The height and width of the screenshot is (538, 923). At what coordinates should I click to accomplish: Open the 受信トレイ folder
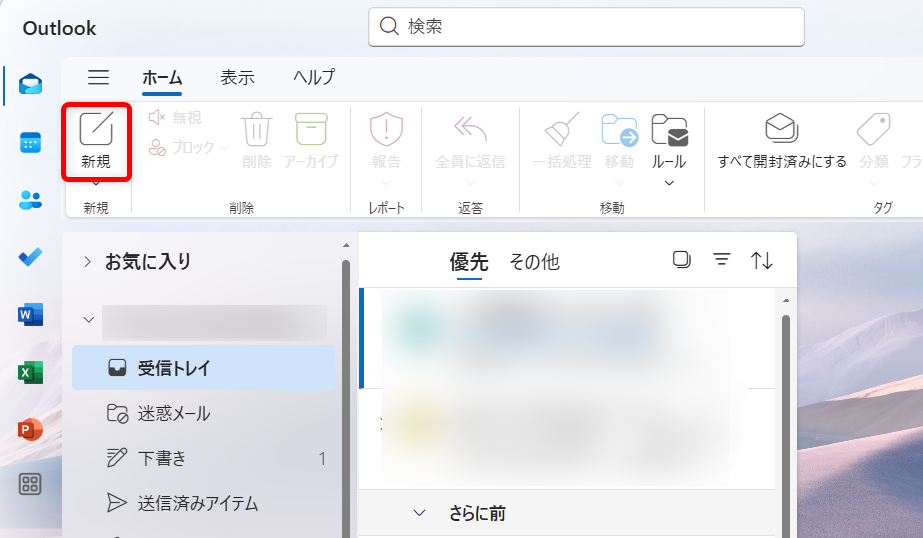pyautogui.click(x=204, y=368)
